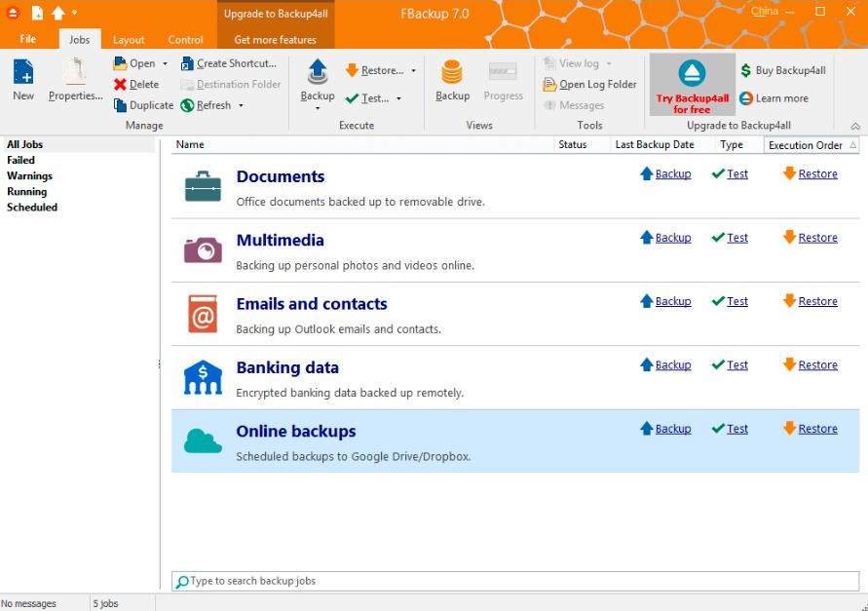Click the Try Backup4all for free icon
This screenshot has height=611, width=868.
pyautogui.click(x=692, y=73)
